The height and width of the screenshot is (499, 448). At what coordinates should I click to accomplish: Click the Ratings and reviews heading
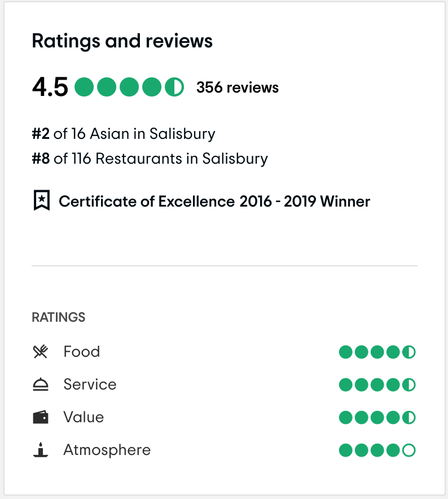click(122, 41)
